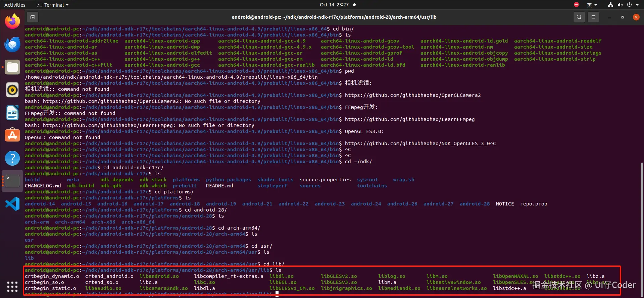Click libneuralnetworks.so file name
Viewport: 644px width, 298px height.
click(457, 288)
